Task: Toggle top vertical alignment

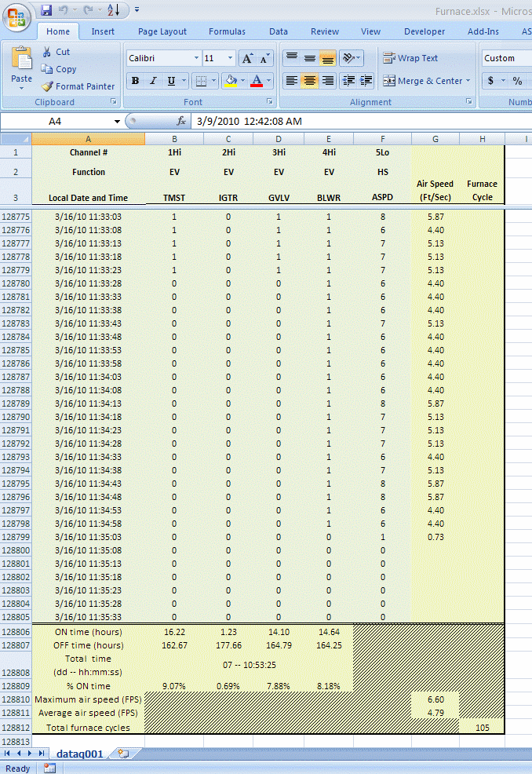Action: pos(292,58)
